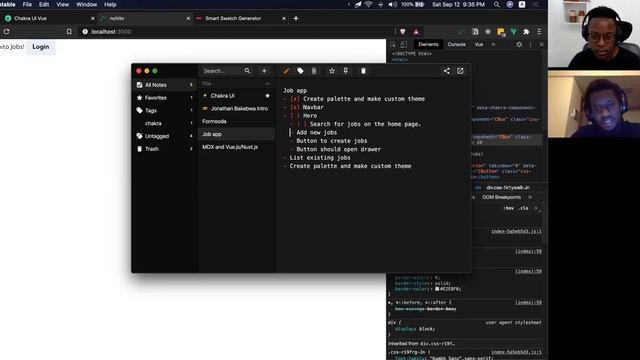Switch to the Chakra UI Vue browser tab
Screen dimensions: 640x360
[48, 18]
